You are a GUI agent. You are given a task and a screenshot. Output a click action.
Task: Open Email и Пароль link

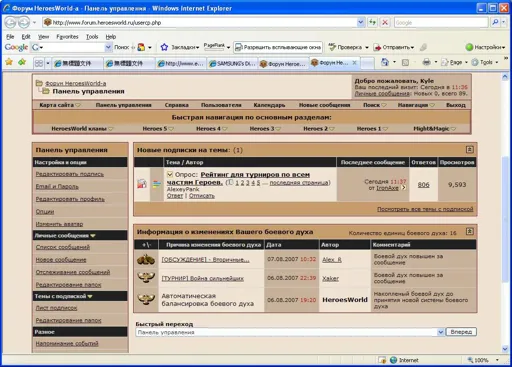click(57, 186)
